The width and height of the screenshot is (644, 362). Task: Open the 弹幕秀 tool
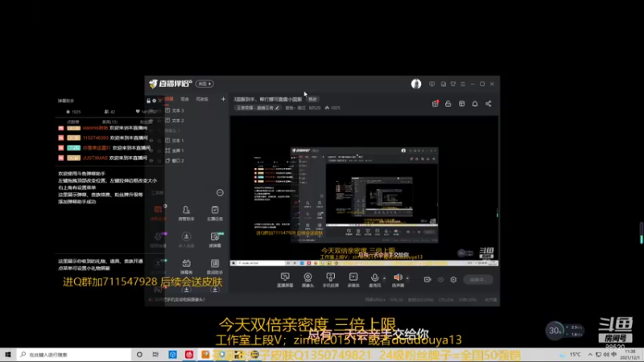point(186,266)
